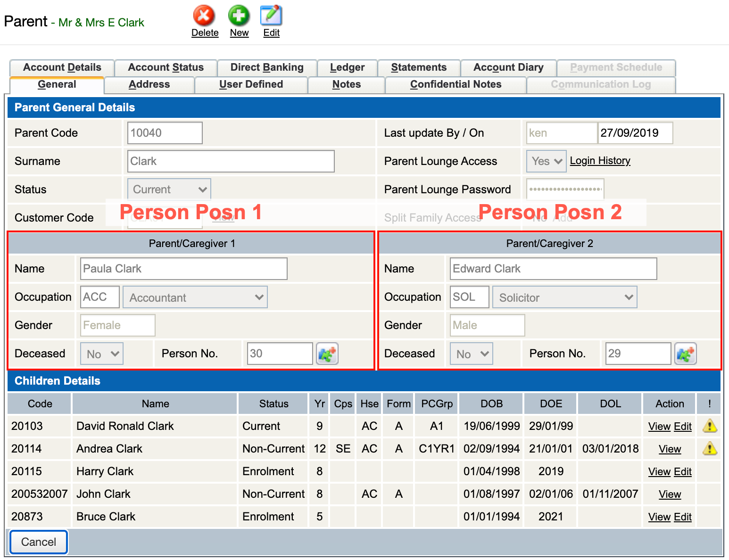Click the green New icon
The height and width of the screenshot is (560, 729).
point(239,16)
